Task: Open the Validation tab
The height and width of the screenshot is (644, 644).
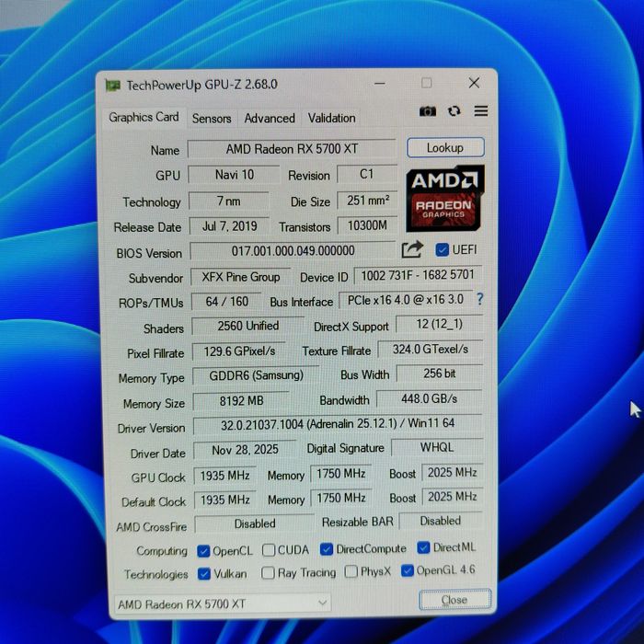Action: [x=332, y=119]
